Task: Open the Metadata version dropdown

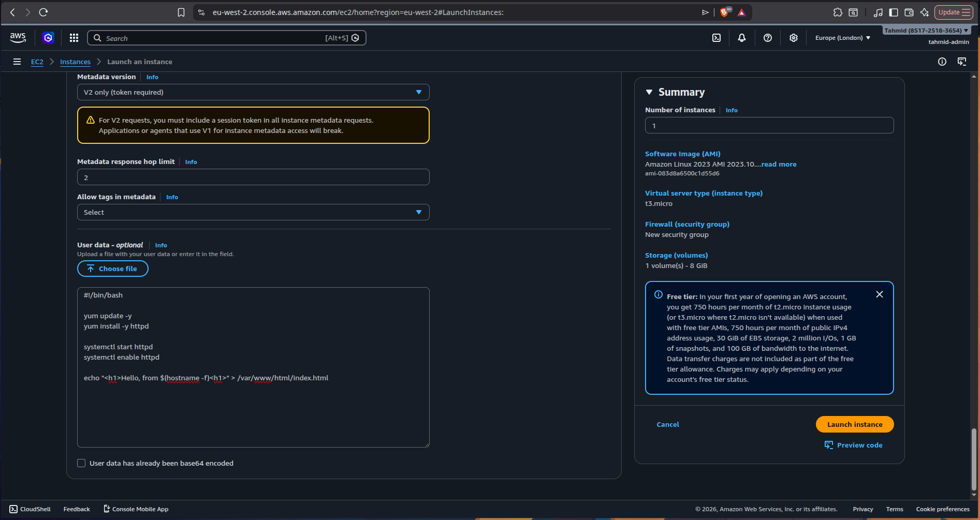Action: click(253, 92)
